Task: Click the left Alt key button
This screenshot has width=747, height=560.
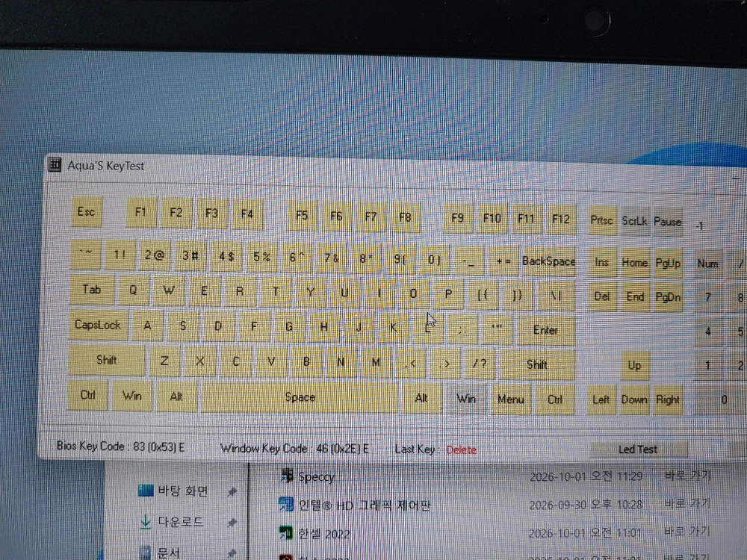Action: click(176, 396)
